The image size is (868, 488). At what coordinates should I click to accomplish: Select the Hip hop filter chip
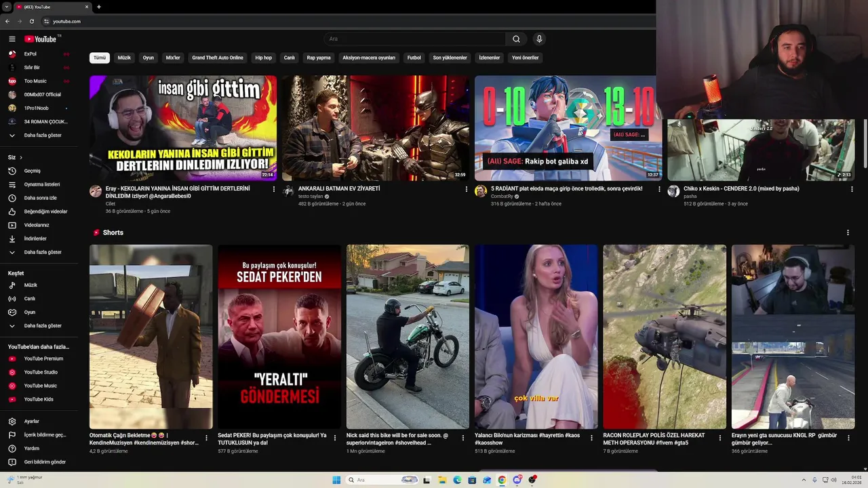click(x=263, y=58)
